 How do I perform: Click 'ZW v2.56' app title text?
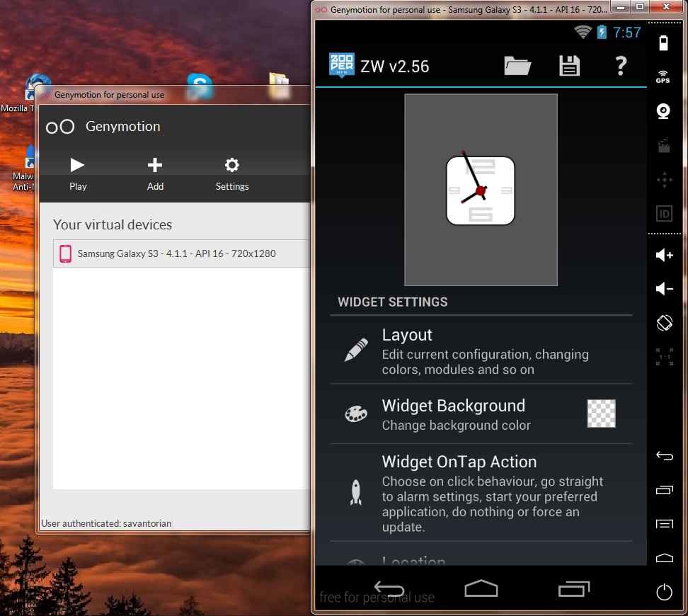[394, 67]
